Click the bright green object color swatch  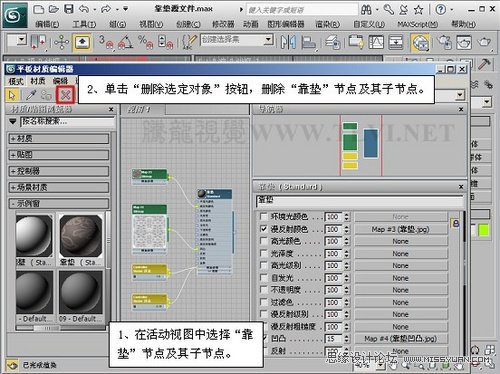click(483, 230)
